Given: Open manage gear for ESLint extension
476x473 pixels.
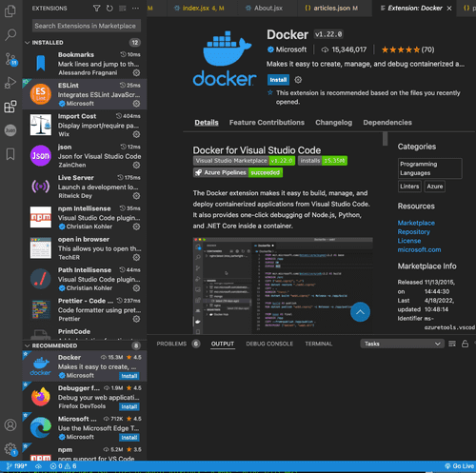Looking at the screenshot, I should tap(136, 104).
